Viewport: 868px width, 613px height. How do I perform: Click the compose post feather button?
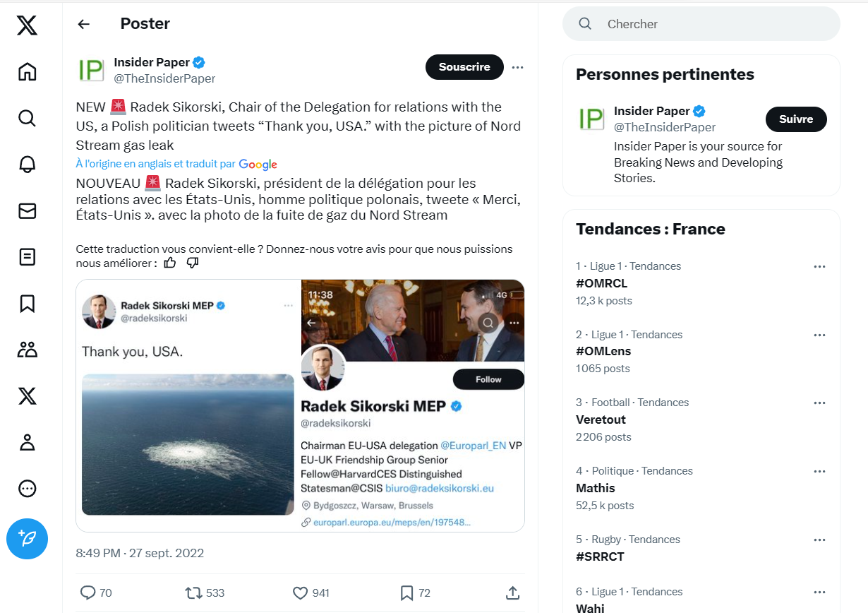click(x=27, y=540)
